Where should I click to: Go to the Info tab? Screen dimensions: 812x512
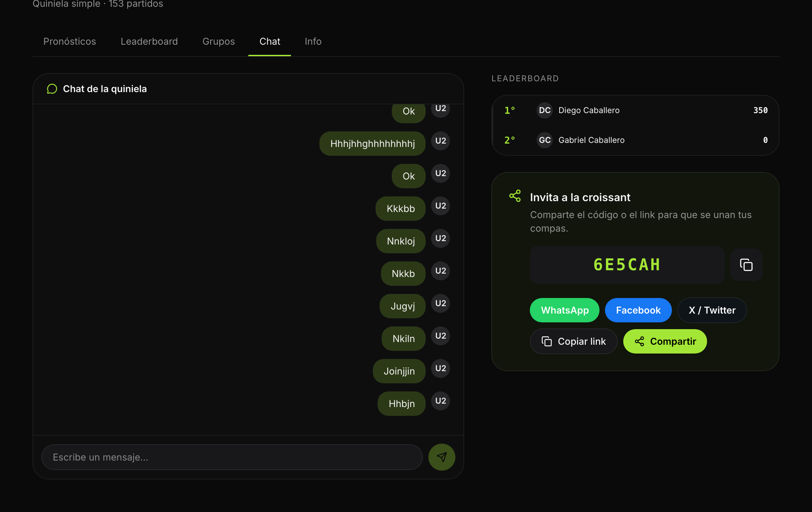tap(313, 41)
